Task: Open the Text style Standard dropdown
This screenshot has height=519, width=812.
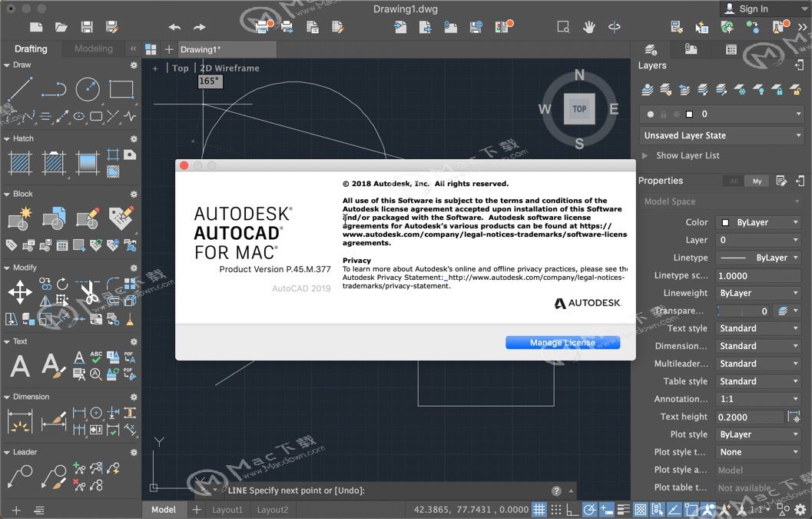Action: click(759, 328)
